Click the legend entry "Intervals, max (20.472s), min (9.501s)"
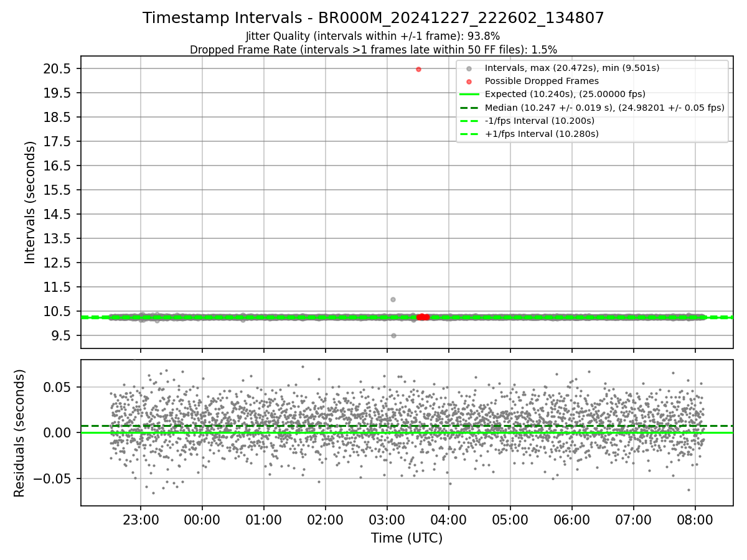This screenshot has height=560, width=747. coord(572,68)
